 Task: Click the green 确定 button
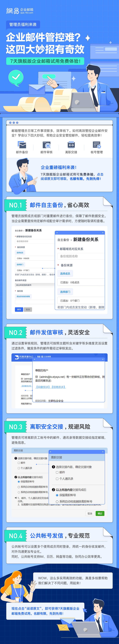pyautogui.click(x=100, y=513)
